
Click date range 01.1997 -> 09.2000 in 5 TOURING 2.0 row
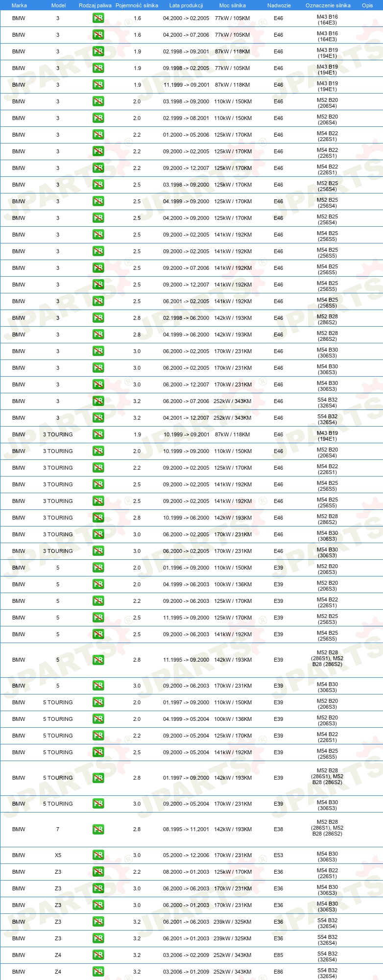click(186, 702)
